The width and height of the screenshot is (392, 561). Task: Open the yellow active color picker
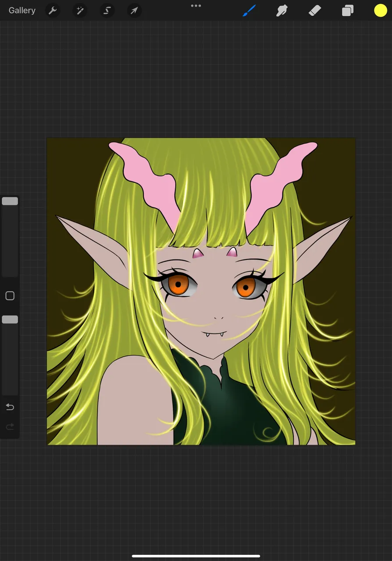(x=381, y=11)
